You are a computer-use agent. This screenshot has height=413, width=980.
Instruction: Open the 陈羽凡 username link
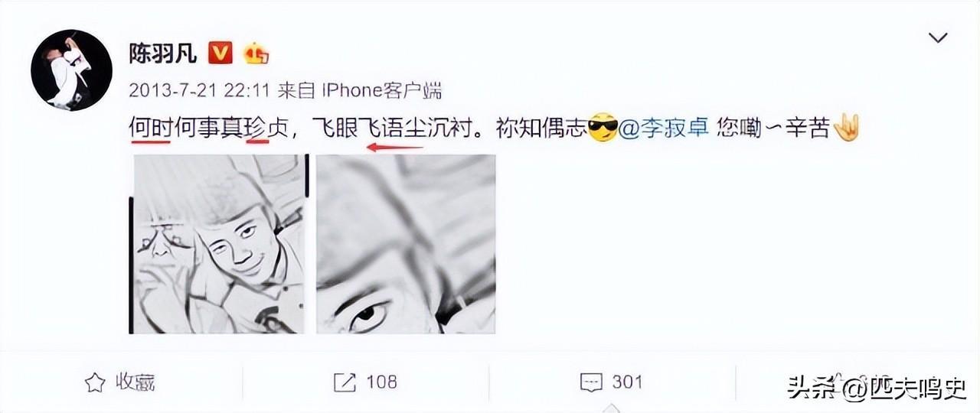(163, 54)
